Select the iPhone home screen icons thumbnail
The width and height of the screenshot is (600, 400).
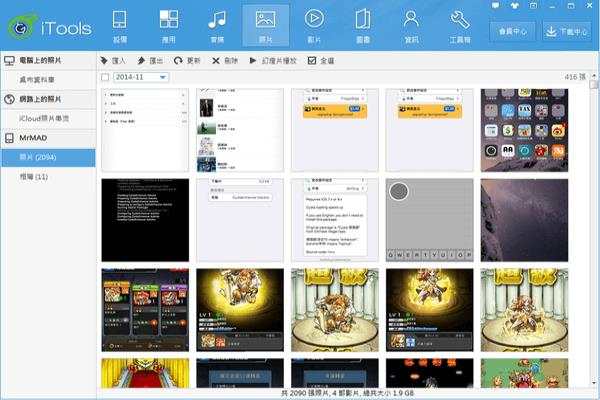pos(524,130)
